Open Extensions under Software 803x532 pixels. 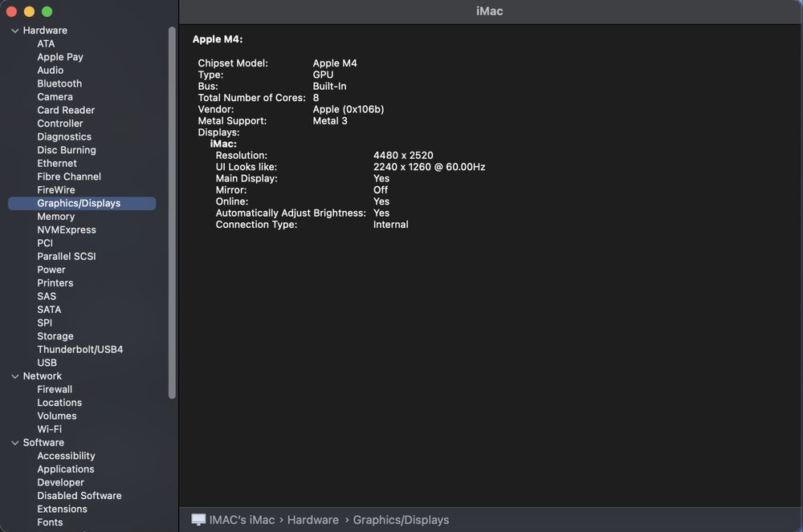coord(62,510)
